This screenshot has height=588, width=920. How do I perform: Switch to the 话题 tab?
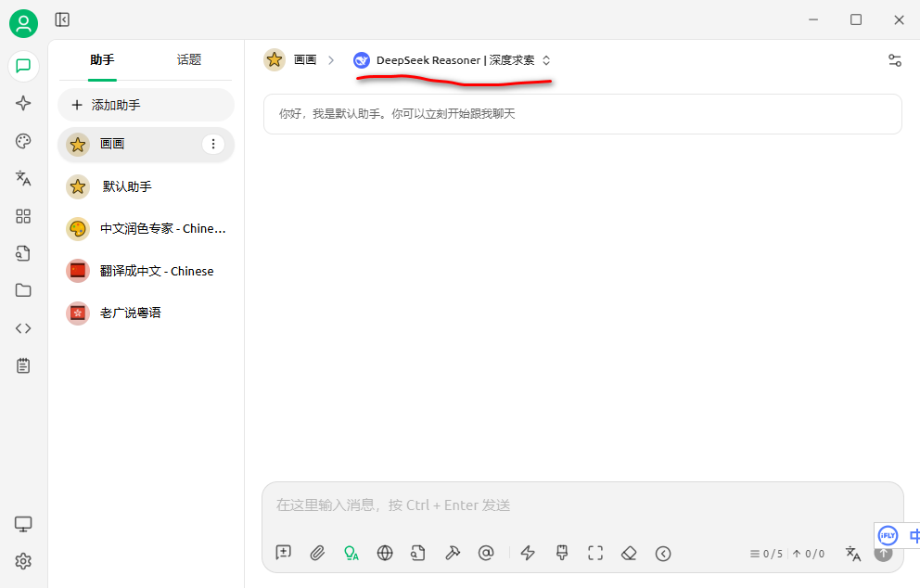[189, 60]
